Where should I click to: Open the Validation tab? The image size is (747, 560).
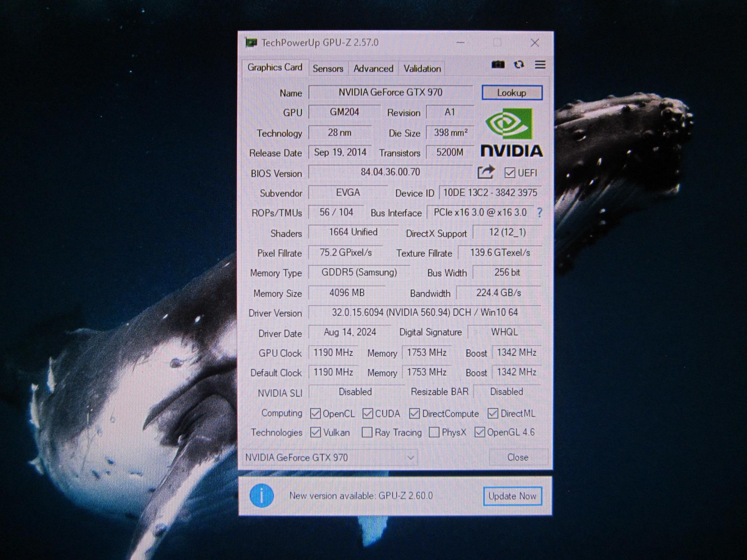click(422, 69)
